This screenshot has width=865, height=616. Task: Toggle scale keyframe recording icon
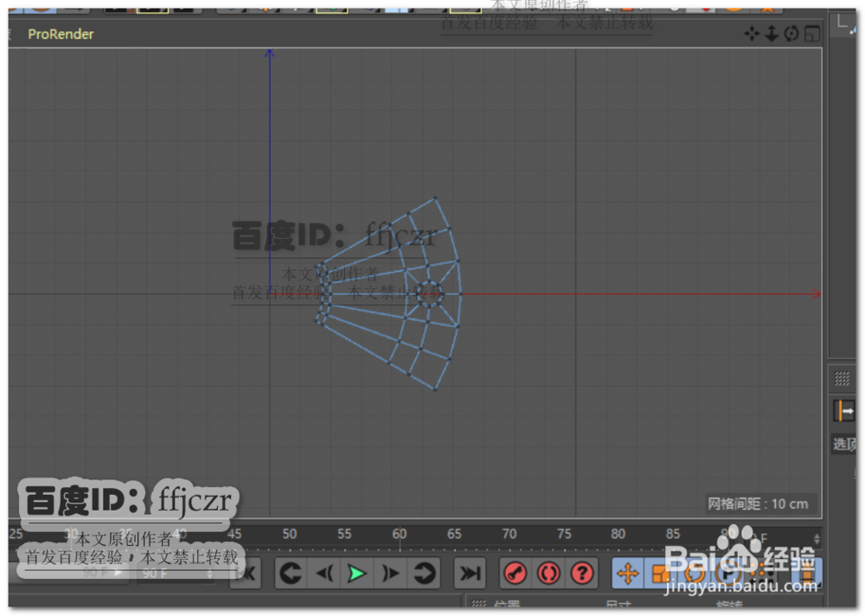(659, 574)
